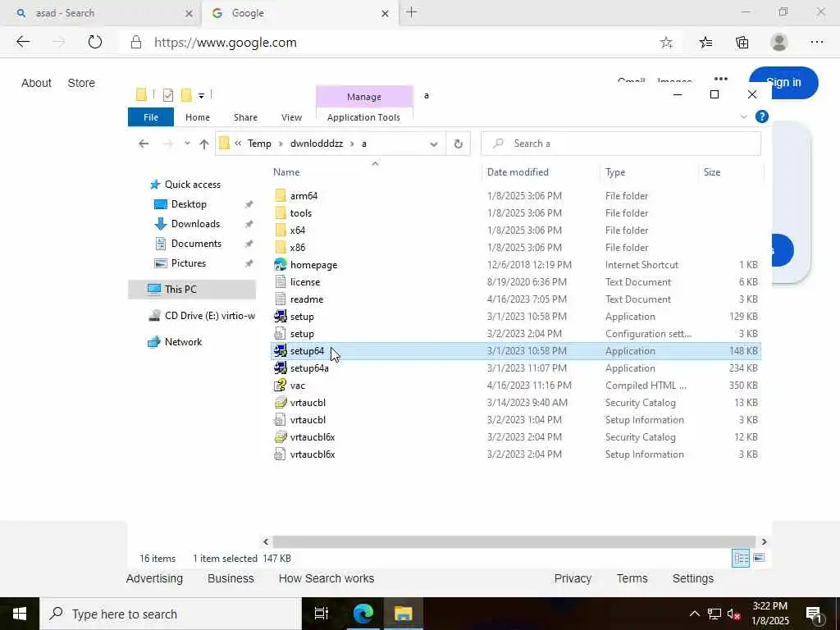The height and width of the screenshot is (630, 840).
Task: Select This PC in navigation pane
Action: [x=180, y=290]
